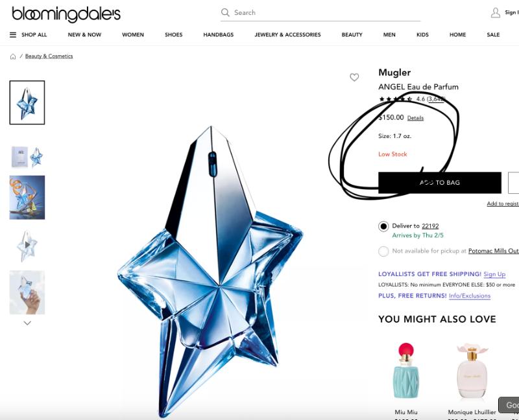Click the account Sign In icon
Screen dimensions: 519x420
[x=496, y=12]
